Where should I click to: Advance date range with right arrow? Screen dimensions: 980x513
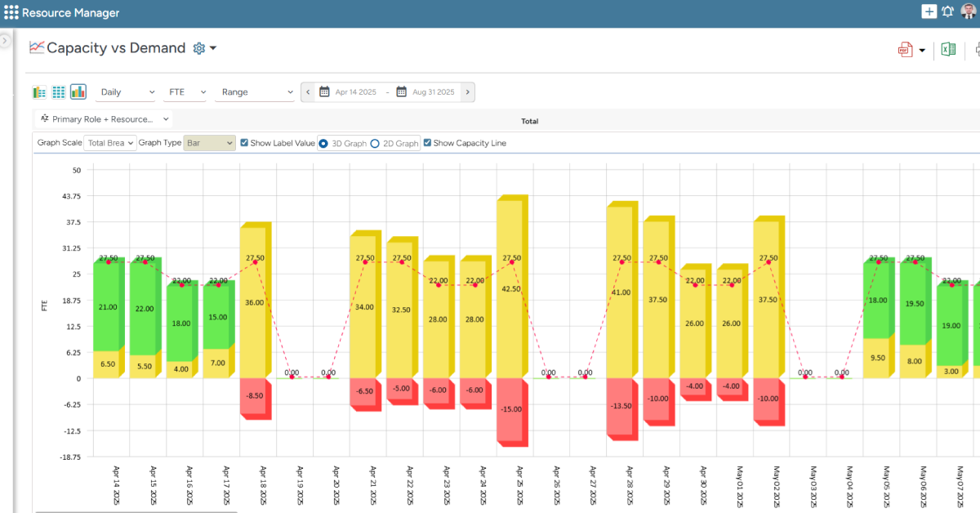[466, 91]
